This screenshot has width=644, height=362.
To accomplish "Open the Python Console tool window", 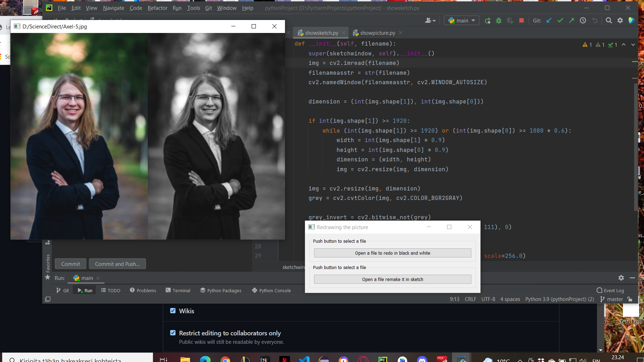I will (271, 290).
